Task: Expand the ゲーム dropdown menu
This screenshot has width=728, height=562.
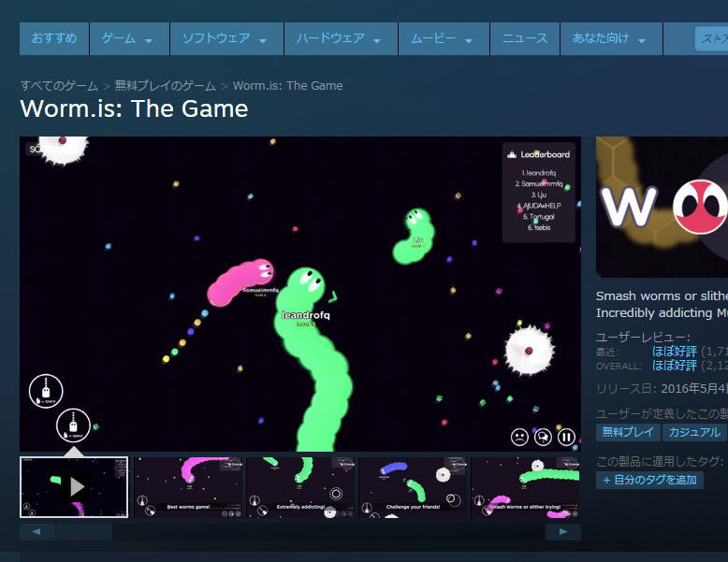Action: pos(128,38)
